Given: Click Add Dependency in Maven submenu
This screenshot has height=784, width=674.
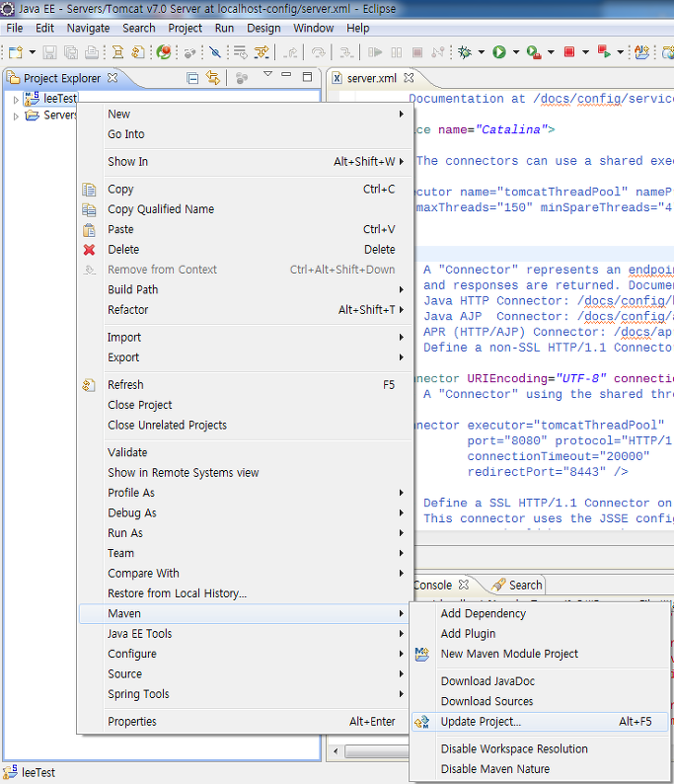Looking at the screenshot, I should [540, 614].
